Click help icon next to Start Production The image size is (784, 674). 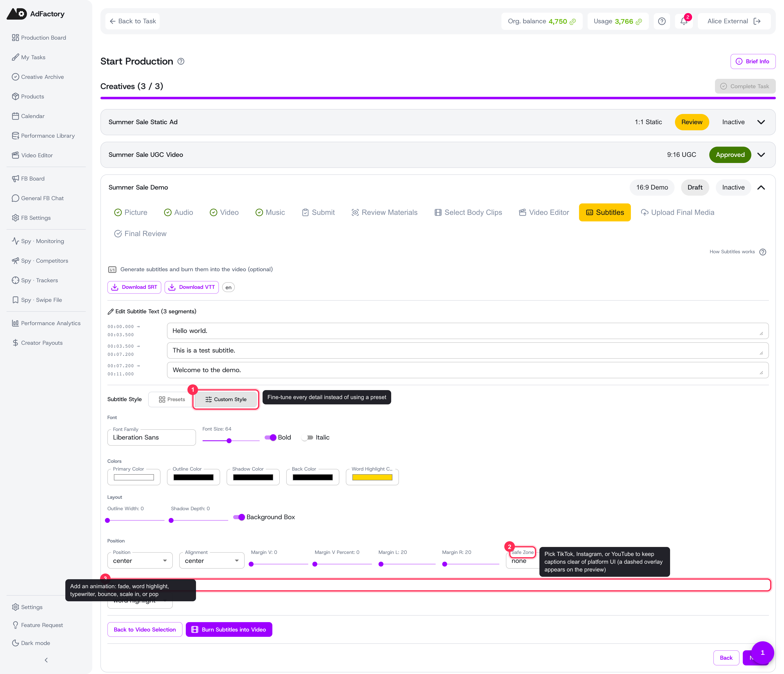[181, 61]
